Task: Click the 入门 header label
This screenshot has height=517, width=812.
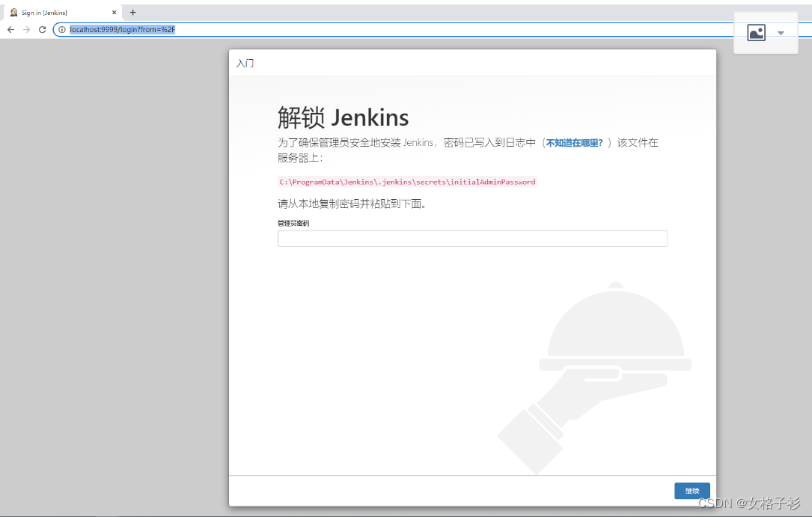Action: [x=245, y=63]
